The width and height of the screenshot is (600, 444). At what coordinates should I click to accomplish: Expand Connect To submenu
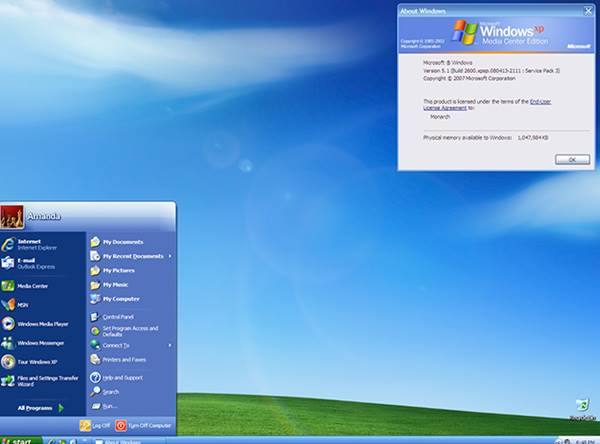tap(131, 345)
